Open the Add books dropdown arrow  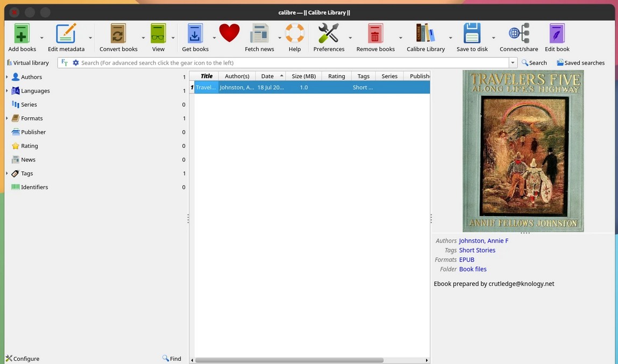pos(42,38)
